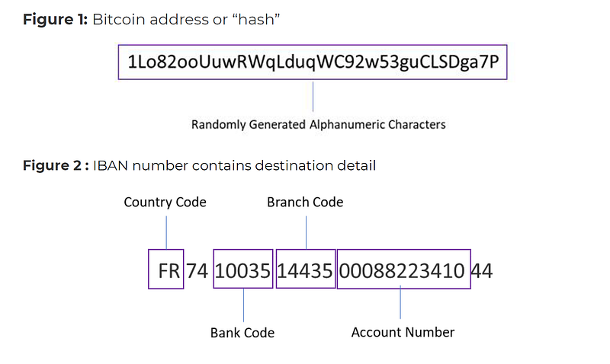Click the Branch Code label

tap(305, 202)
